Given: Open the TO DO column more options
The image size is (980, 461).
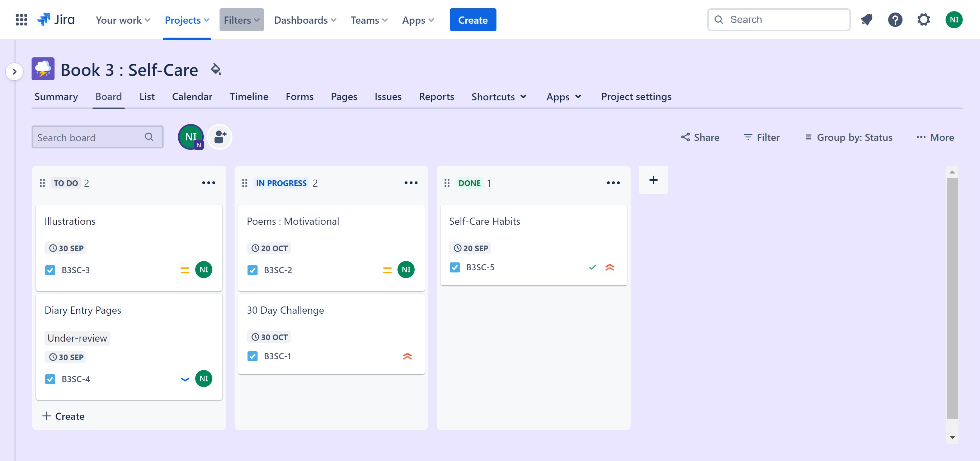Looking at the screenshot, I should (208, 183).
